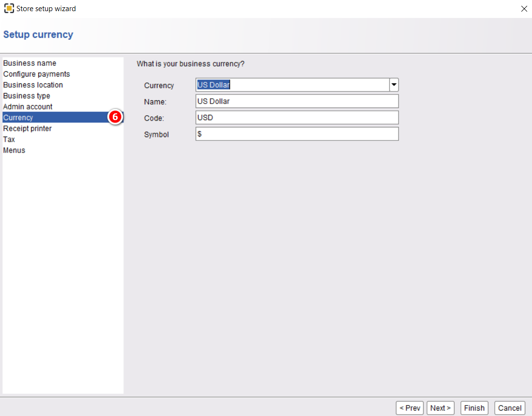This screenshot has width=532, height=416.
Task: Click the Symbol field containing $
Action: pyautogui.click(x=297, y=134)
